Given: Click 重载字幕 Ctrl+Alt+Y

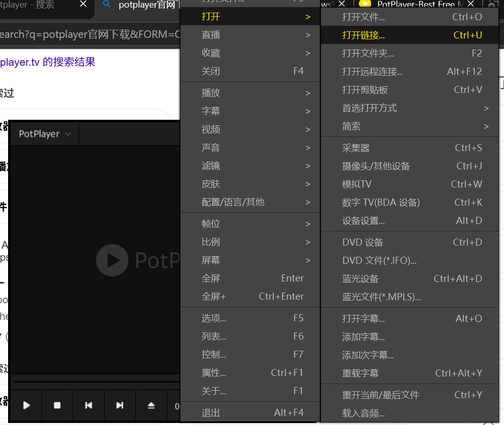Looking at the screenshot, I should pos(410,373).
